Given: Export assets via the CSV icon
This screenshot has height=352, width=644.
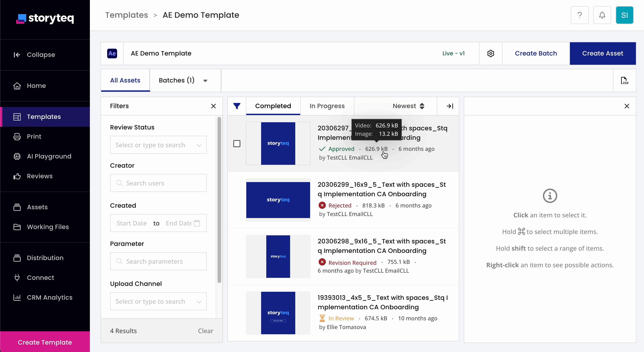Looking at the screenshot, I should pos(624,80).
